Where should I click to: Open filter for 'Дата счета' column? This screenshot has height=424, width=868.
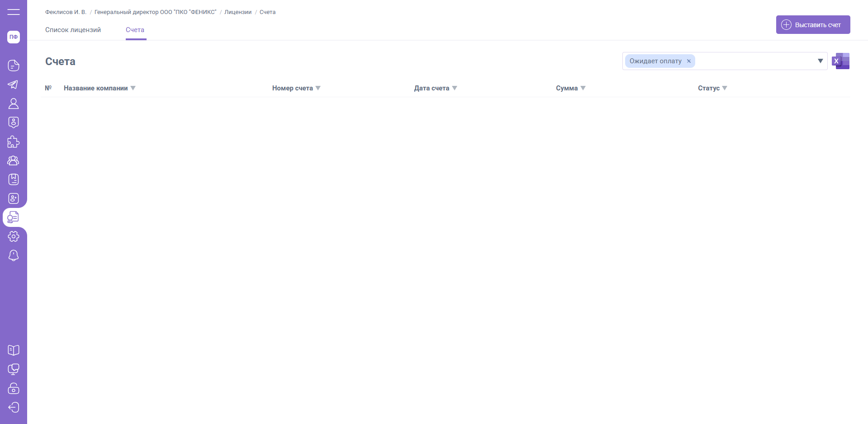point(455,88)
